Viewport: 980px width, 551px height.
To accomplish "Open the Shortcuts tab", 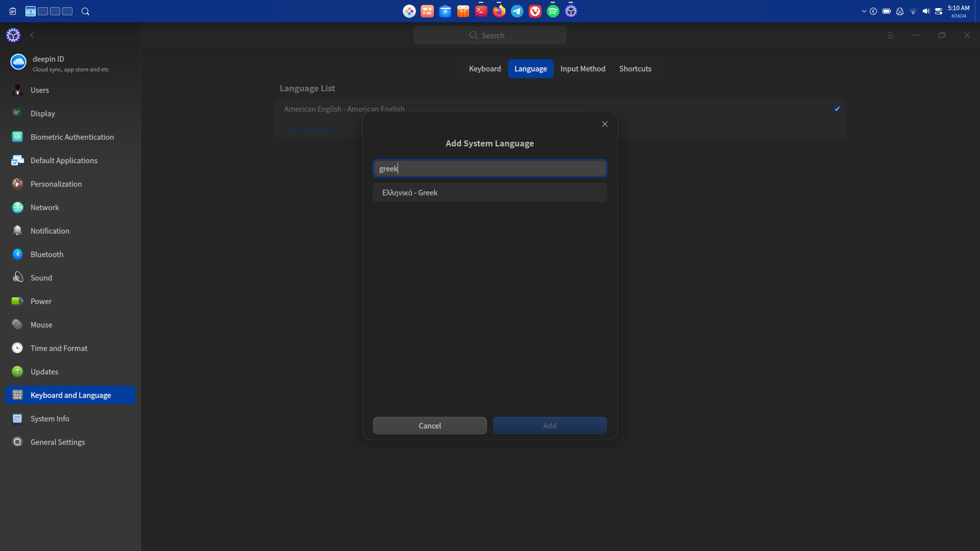I will (635, 69).
